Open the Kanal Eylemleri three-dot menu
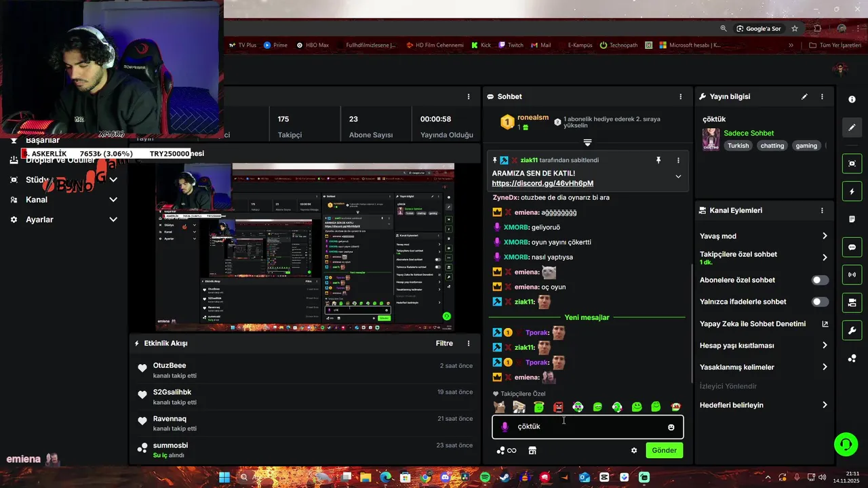 click(x=822, y=211)
